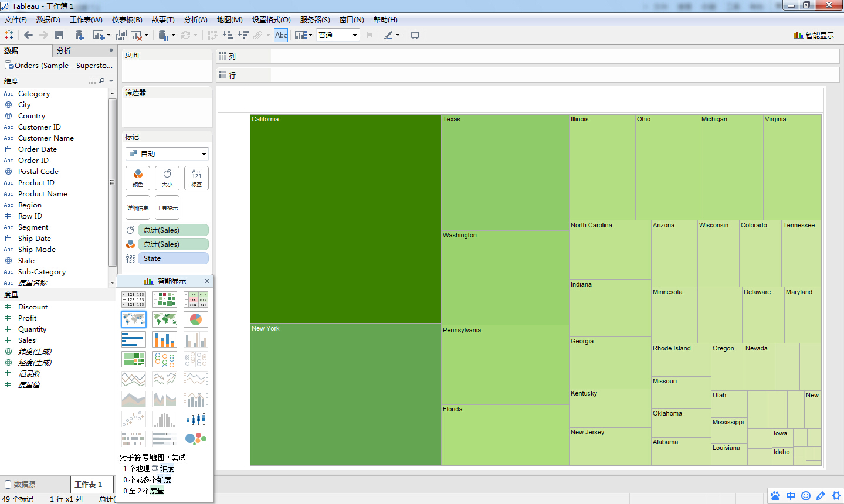Viewport: 844px width, 504px height.
Task: Toggle mark labels Abc toolbar button
Action: 281,35
